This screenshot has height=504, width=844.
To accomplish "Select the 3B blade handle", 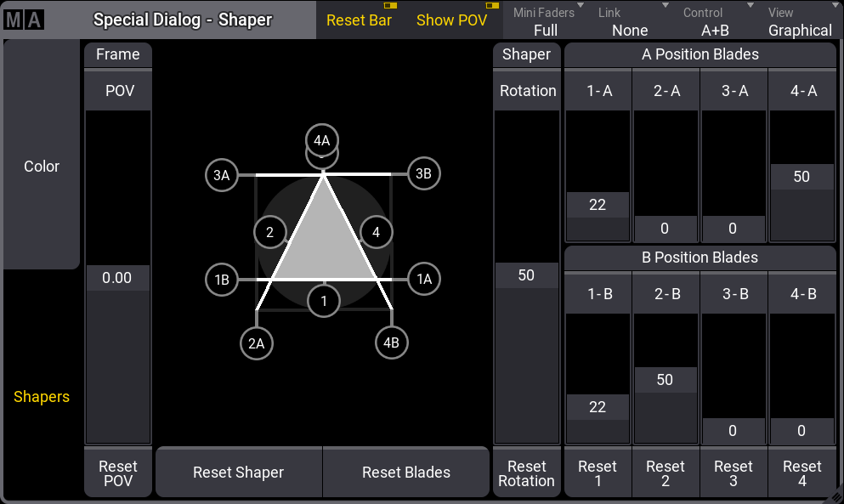I will point(423,174).
